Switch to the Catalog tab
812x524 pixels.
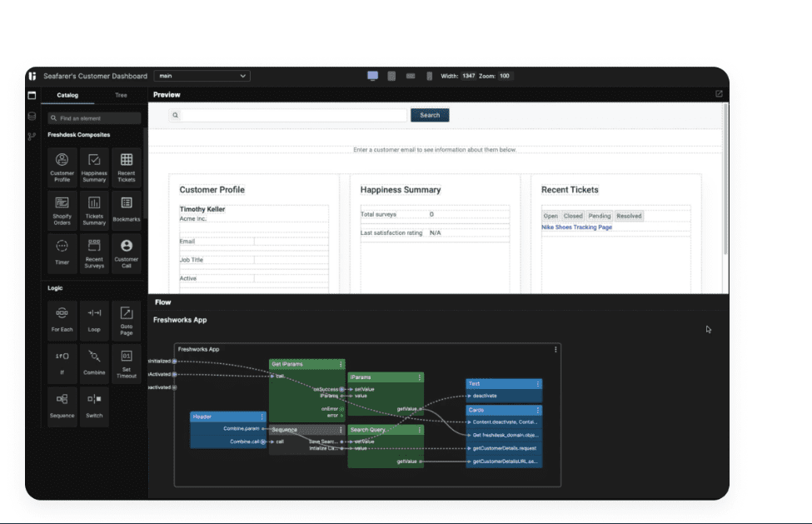point(67,95)
